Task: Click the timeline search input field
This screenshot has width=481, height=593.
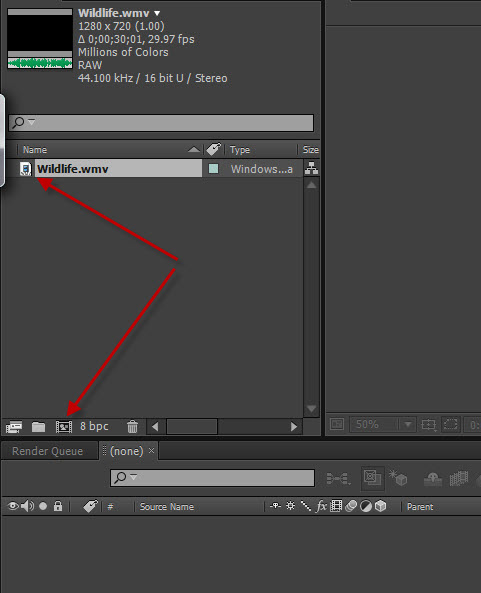Action: click(213, 478)
